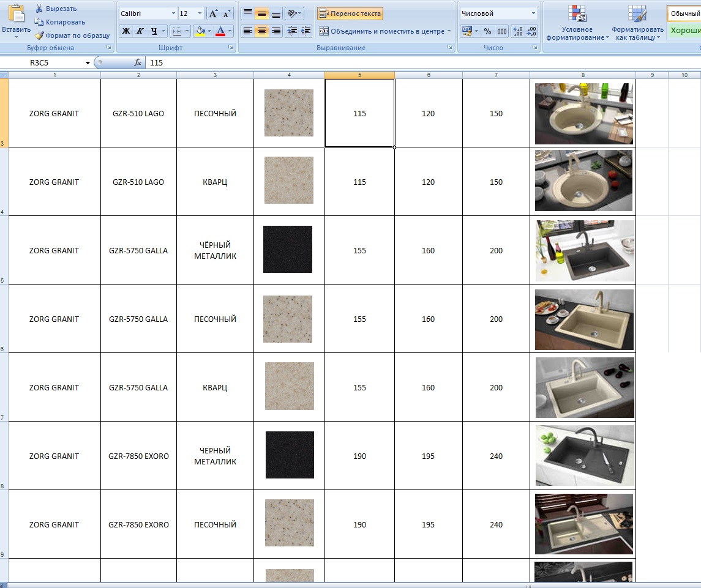Image resolution: width=701 pixels, height=588 pixels.
Task: Increase decimal places icon
Action: (518, 31)
